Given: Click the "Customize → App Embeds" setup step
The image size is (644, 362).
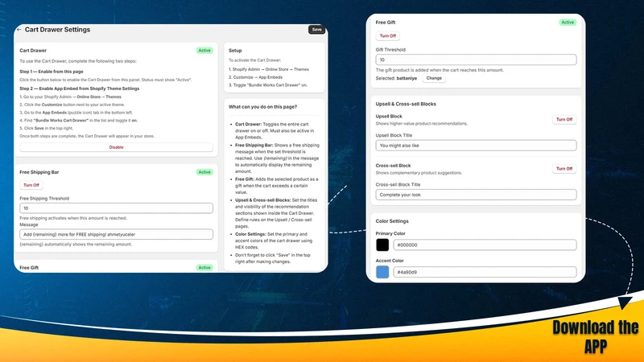Looking at the screenshot, I should 255,77.
